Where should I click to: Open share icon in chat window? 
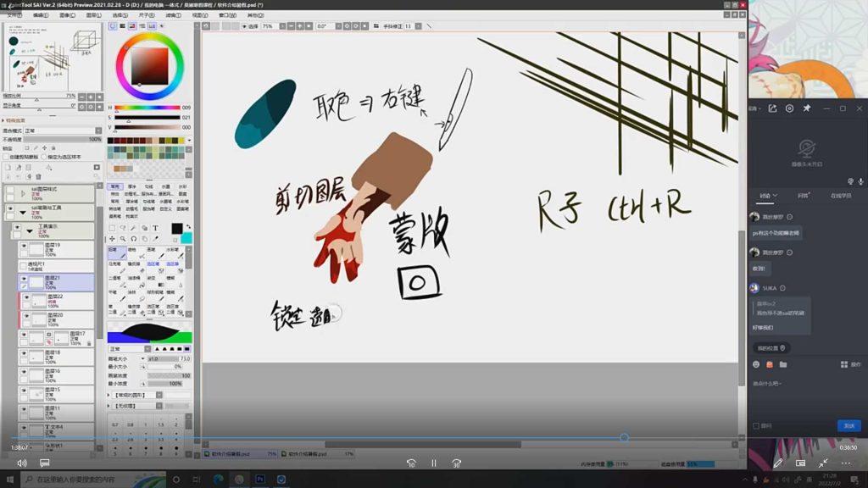coord(772,108)
